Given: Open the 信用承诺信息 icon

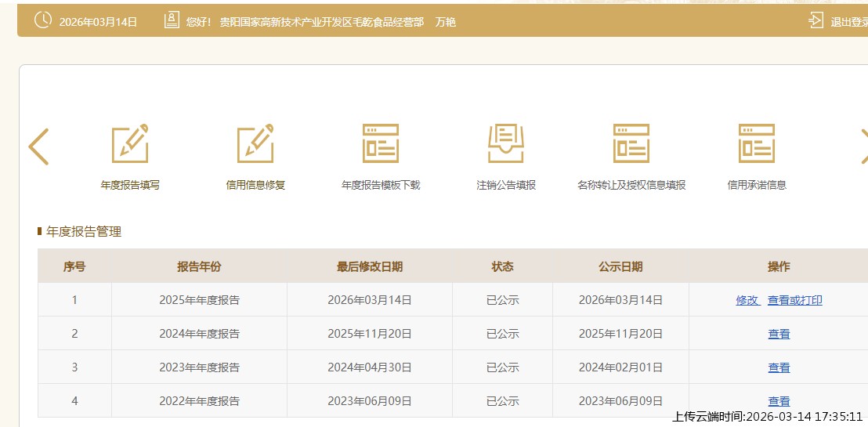Looking at the screenshot, I should tap(757, 143).
